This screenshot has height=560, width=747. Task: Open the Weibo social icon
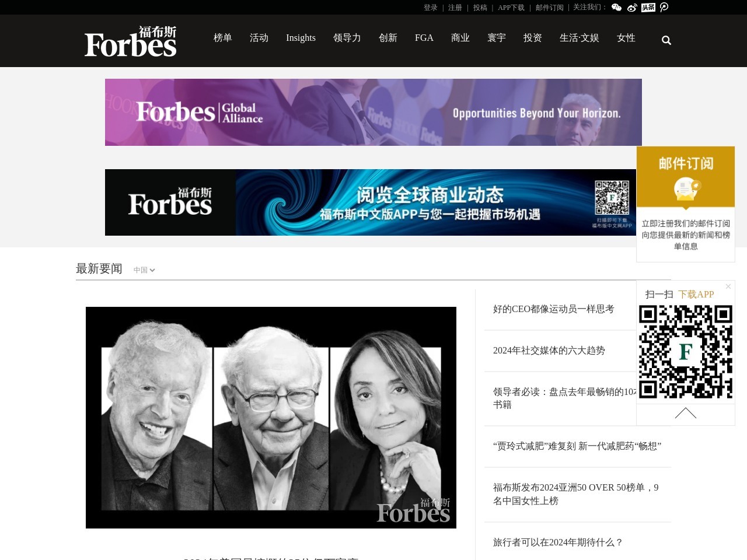click(632, 8)
